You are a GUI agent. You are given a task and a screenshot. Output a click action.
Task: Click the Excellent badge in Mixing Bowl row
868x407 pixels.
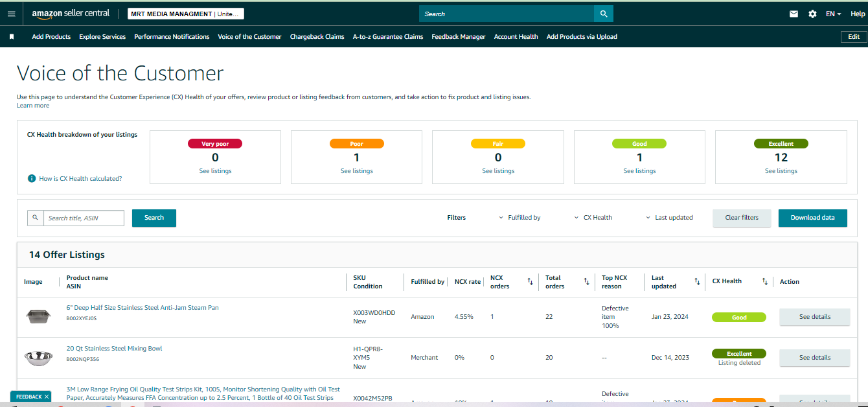[739, 354]
